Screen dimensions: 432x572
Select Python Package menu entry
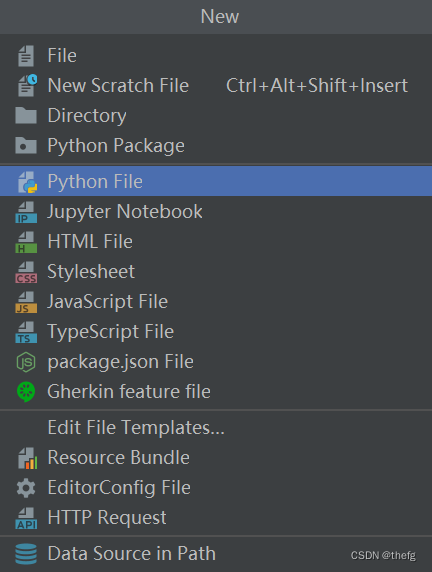click(x=216, y=146)
